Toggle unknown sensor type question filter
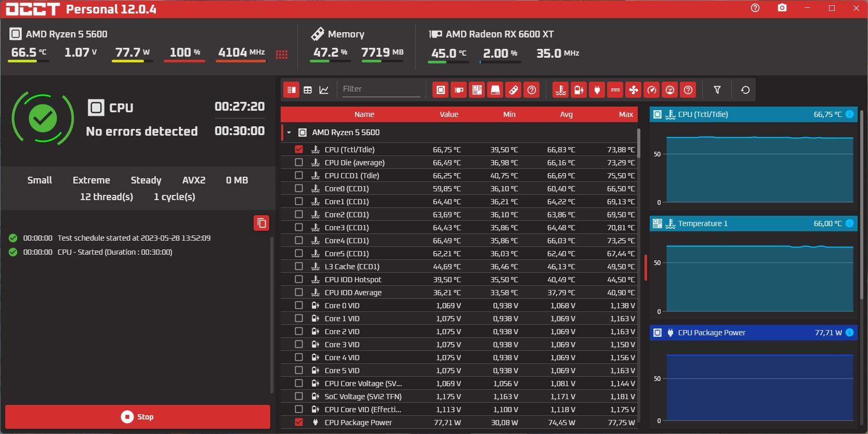 [x=688, y=90]
